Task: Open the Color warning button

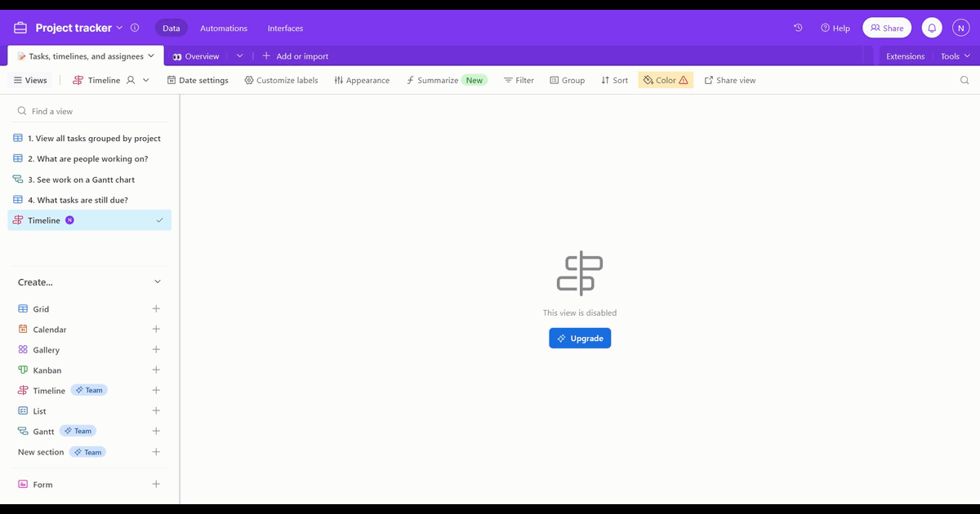Action: pyautogui.click(x=666, y=80)
